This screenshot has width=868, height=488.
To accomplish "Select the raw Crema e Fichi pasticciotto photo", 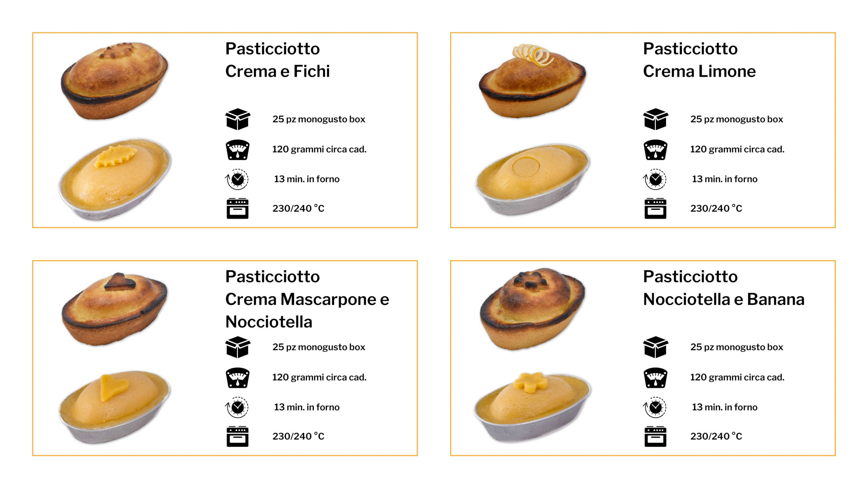I will [x=115, y=179].
